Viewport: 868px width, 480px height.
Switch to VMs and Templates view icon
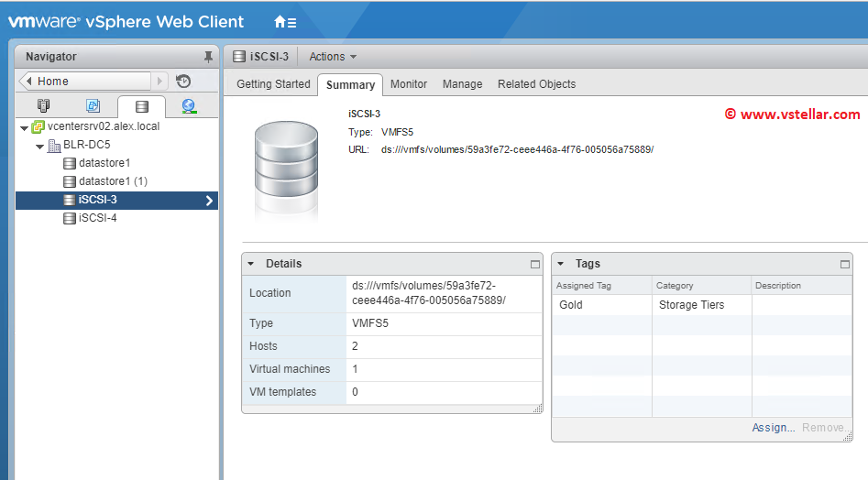click(x=93, y=106)
